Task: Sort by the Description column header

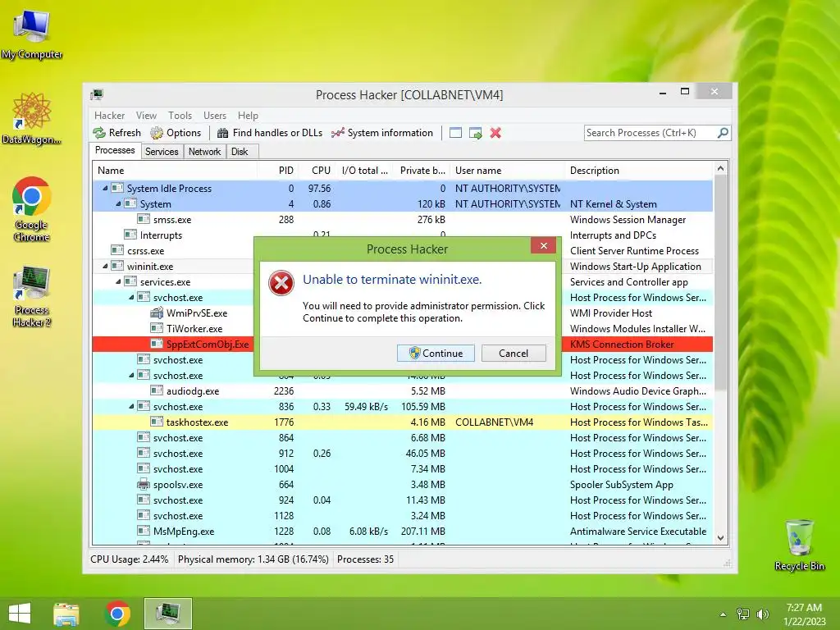Action: (x=638, y=171)
